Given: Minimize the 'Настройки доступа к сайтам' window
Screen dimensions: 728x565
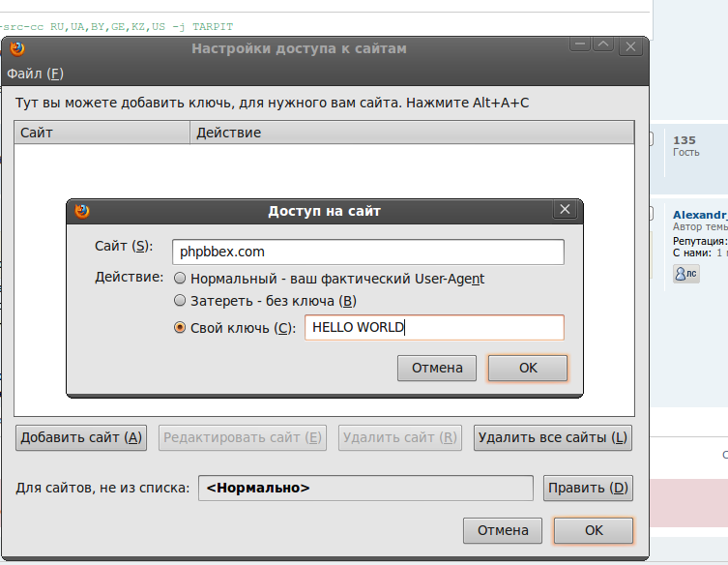Looking at the screenshot, I should (x=579, y=46).
